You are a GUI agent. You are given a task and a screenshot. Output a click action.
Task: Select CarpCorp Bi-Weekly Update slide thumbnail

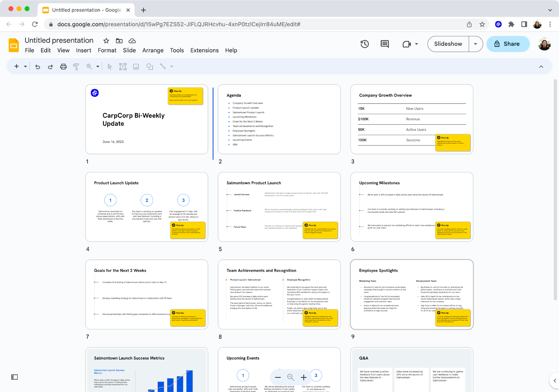[x=147, y=119]
